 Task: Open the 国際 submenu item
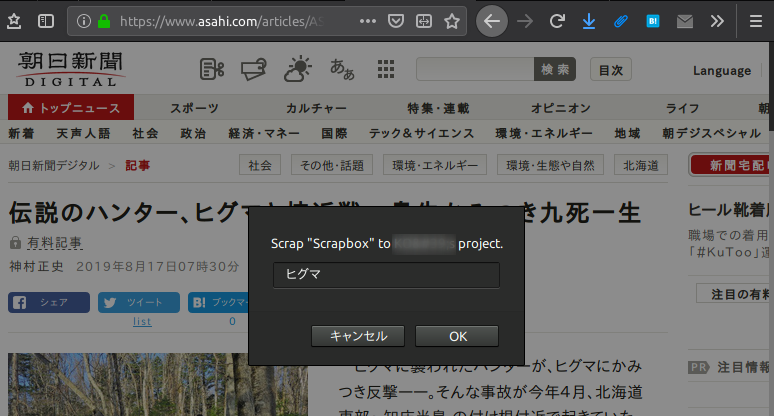[334, 133]
